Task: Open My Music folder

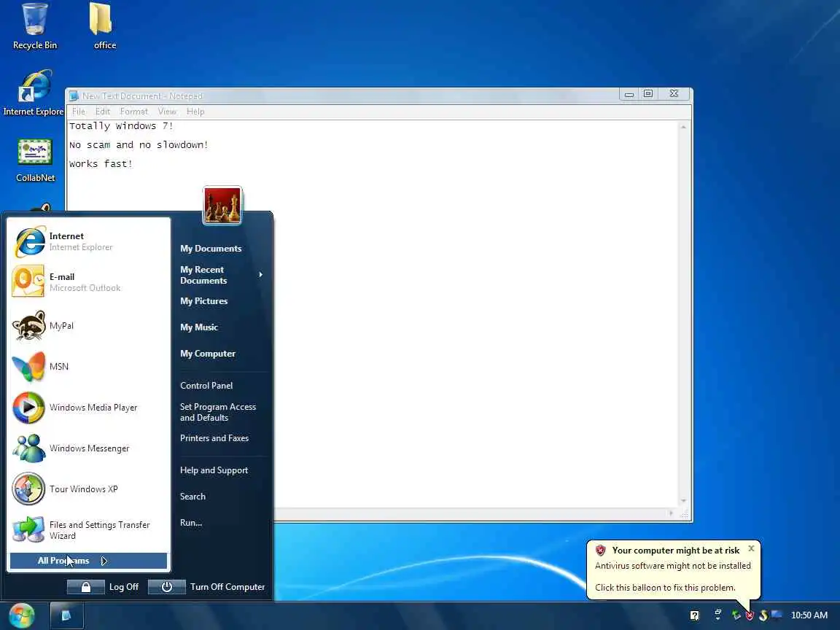Action: click(x=199, y=327)
